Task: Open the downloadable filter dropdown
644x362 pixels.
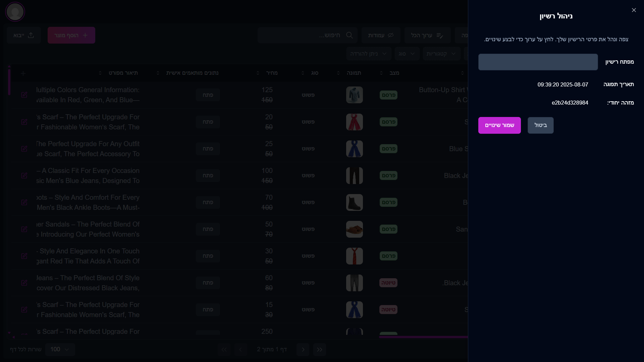Action: pos(369,54)
